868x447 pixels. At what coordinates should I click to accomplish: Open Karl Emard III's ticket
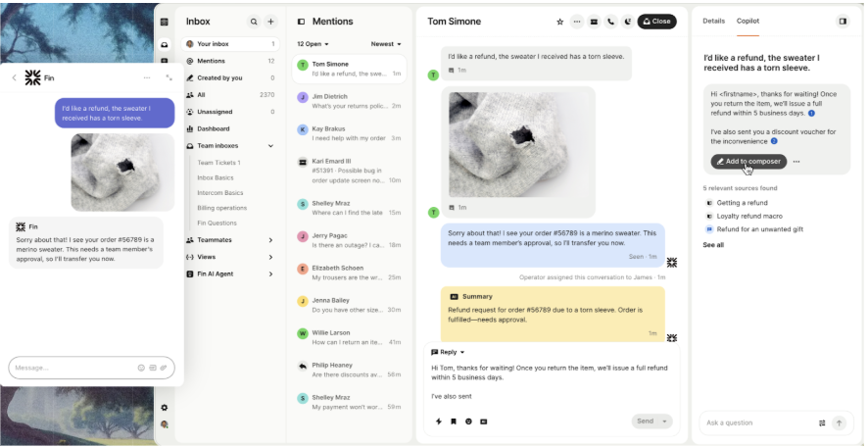point(350,171)
